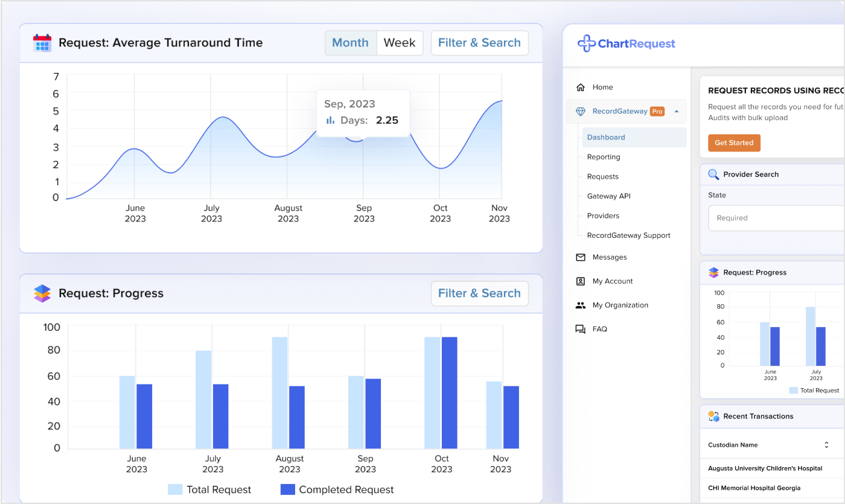Click the My Organization people icon
The image size is (845, 504).
(x=581, y=305)
